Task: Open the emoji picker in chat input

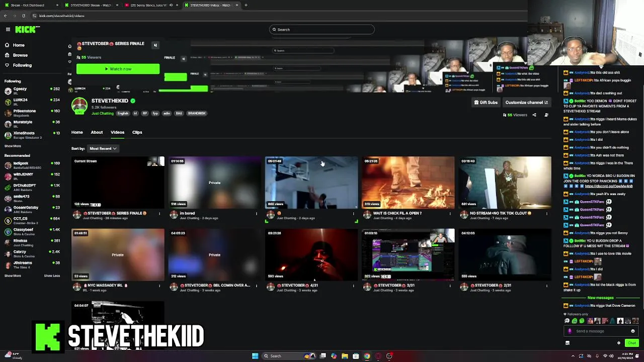Action: click(x=633, y=331)
